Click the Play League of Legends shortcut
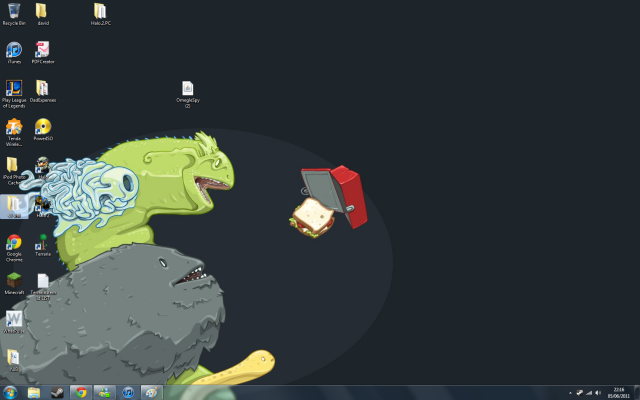This screenshot has height=400, width=640. [x=14, y=89]
